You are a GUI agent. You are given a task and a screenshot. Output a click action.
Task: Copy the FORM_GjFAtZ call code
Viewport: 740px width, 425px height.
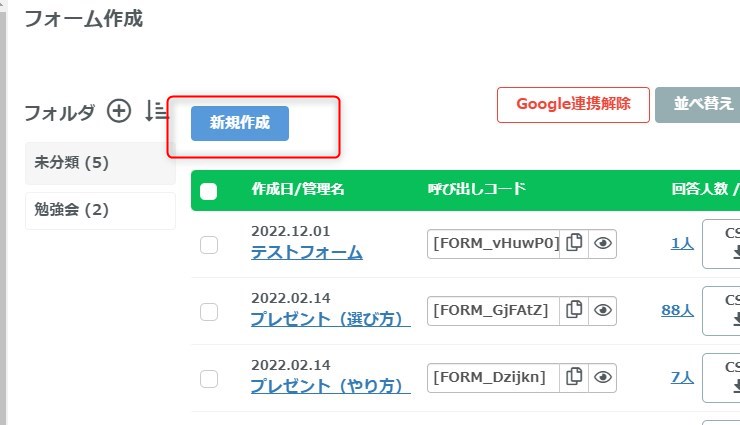tap(574, 310)
